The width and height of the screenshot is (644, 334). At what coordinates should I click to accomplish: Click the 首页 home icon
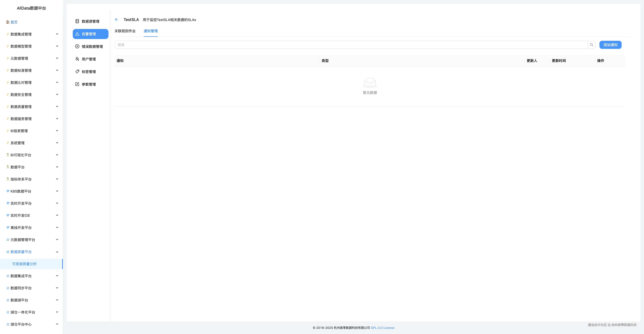[x=8, y=22]
